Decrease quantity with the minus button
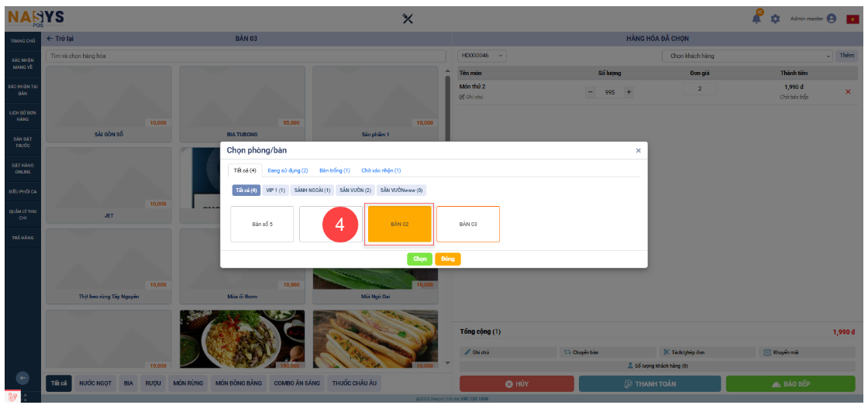This screenshot has width=868, height=405. point(591,92)
